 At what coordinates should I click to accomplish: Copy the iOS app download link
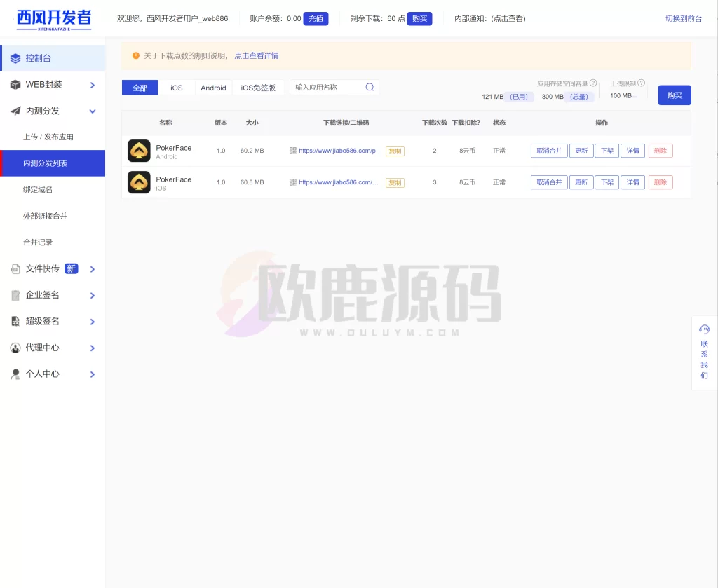click(x=394, y=182)
